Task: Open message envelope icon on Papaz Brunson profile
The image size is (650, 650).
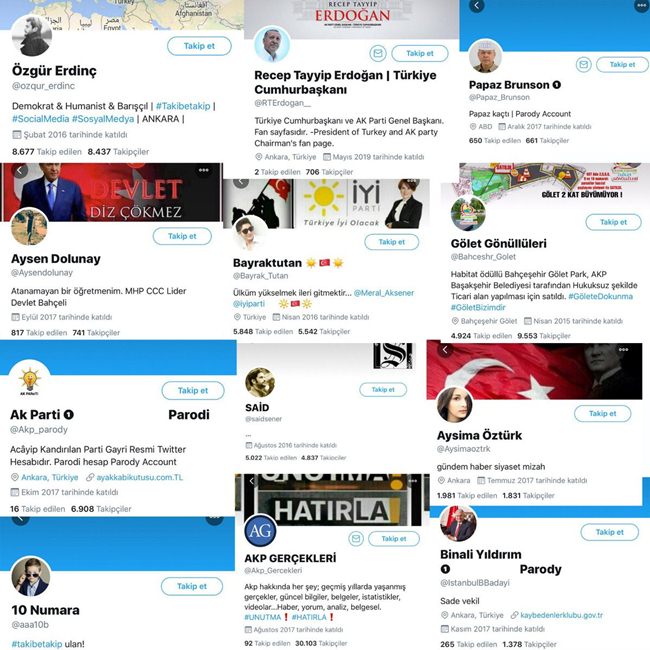Action: pyautogui.click(x=583, y=65)
